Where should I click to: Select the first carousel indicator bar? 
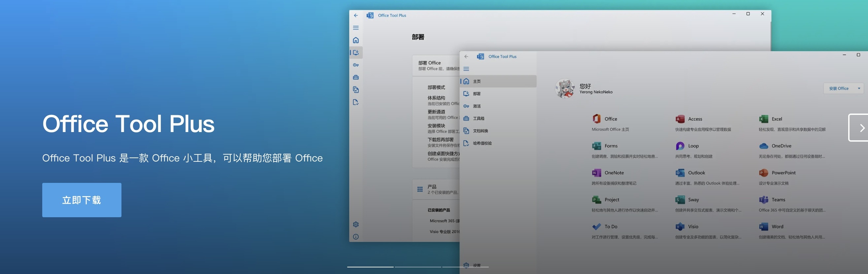click(x=370, y=267)
